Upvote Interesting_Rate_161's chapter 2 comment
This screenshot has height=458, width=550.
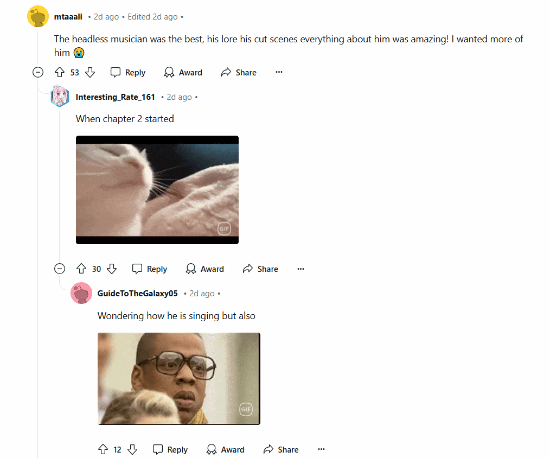81,269
